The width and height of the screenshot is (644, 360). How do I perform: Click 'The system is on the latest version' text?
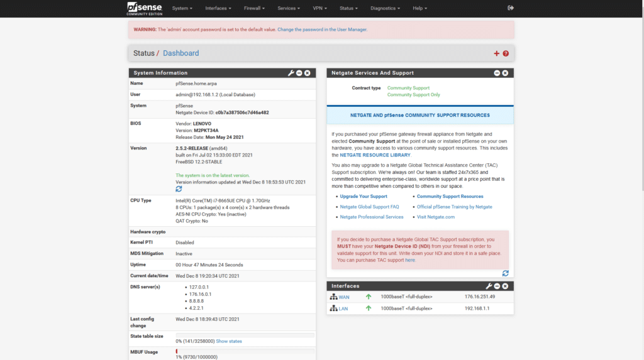213,175
